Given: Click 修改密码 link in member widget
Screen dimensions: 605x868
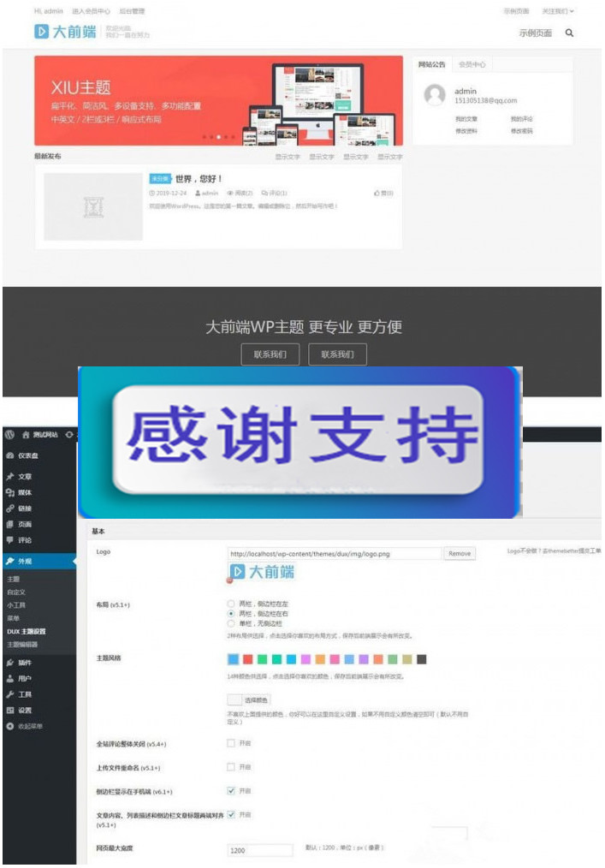Looking at the screenshot, I should pos(521,131).
